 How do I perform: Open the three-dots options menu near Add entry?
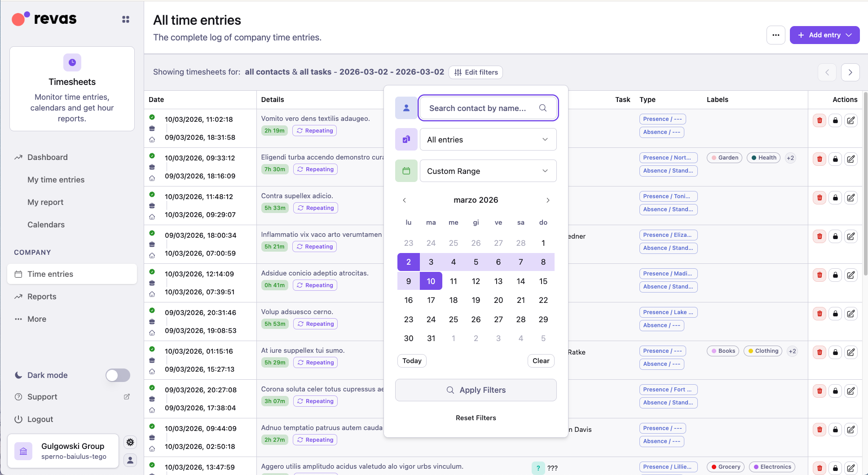point(775,35)
